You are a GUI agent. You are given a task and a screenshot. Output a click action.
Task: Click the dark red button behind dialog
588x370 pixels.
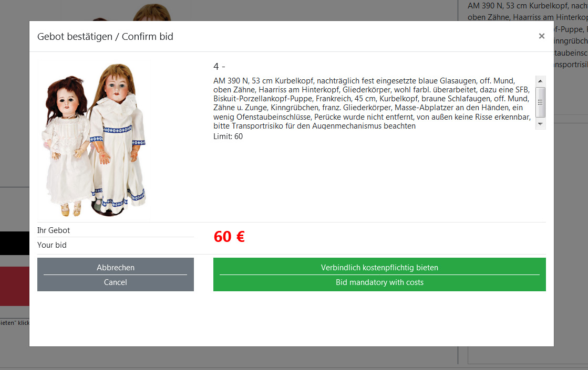[15, 286]
